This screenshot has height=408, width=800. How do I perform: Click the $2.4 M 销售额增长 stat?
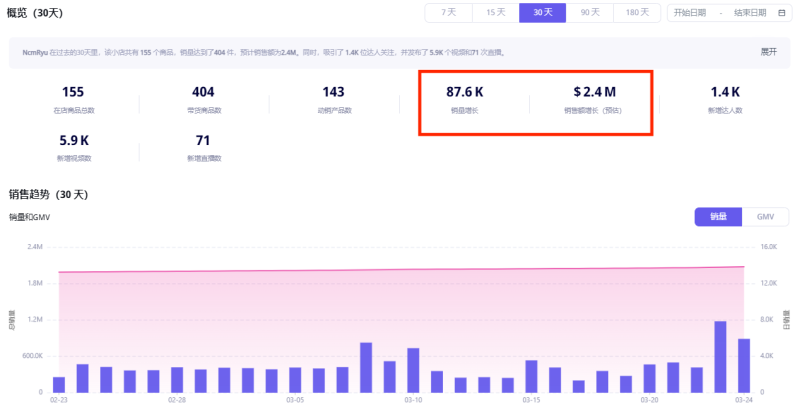pos(594,99)
